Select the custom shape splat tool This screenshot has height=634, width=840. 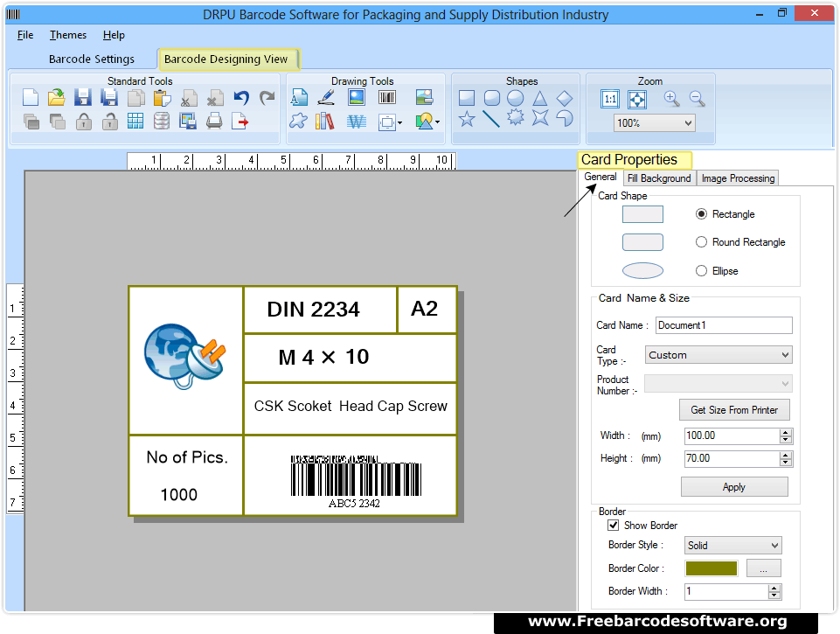(298, 122)
